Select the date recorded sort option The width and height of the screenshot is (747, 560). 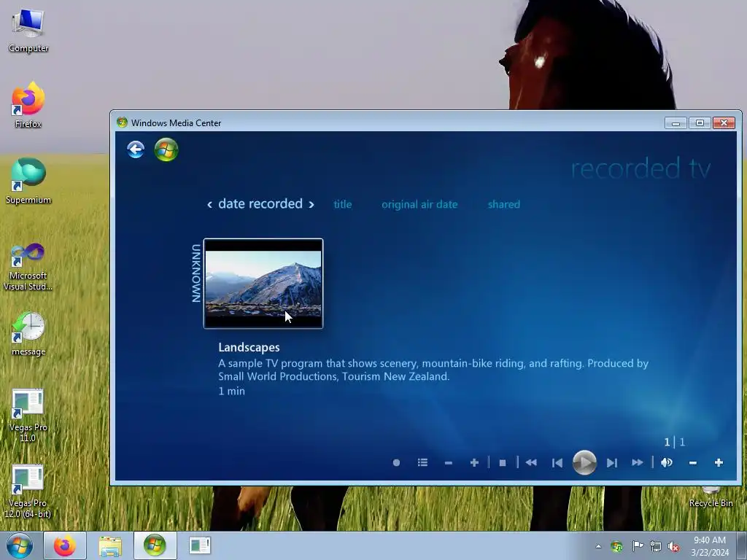(260, 204)
